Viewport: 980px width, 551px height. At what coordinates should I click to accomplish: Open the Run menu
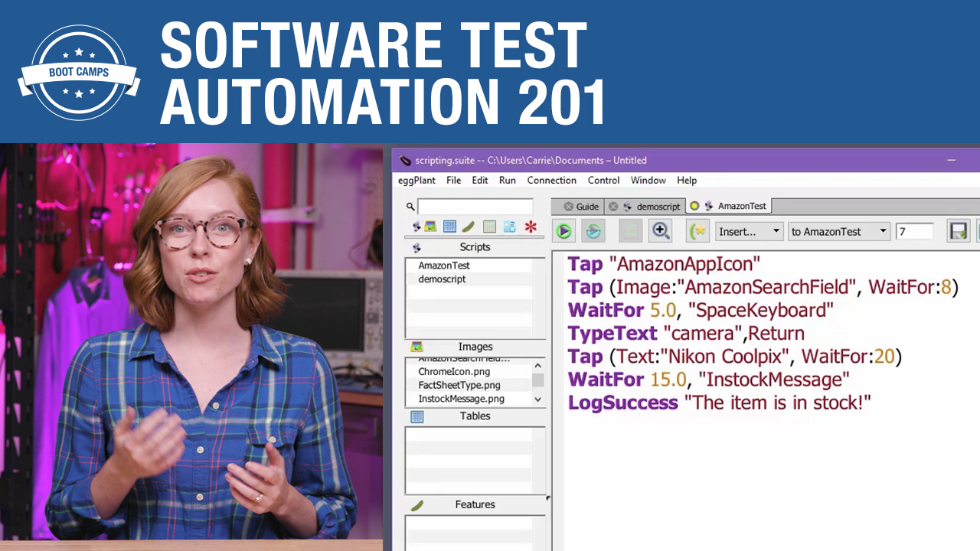pos(508,181)
